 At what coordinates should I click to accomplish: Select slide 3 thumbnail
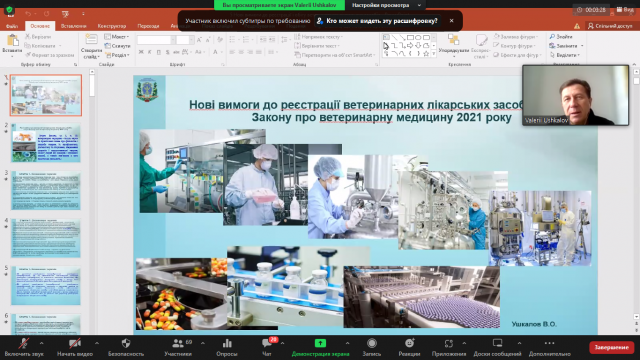tap(46, 191)
